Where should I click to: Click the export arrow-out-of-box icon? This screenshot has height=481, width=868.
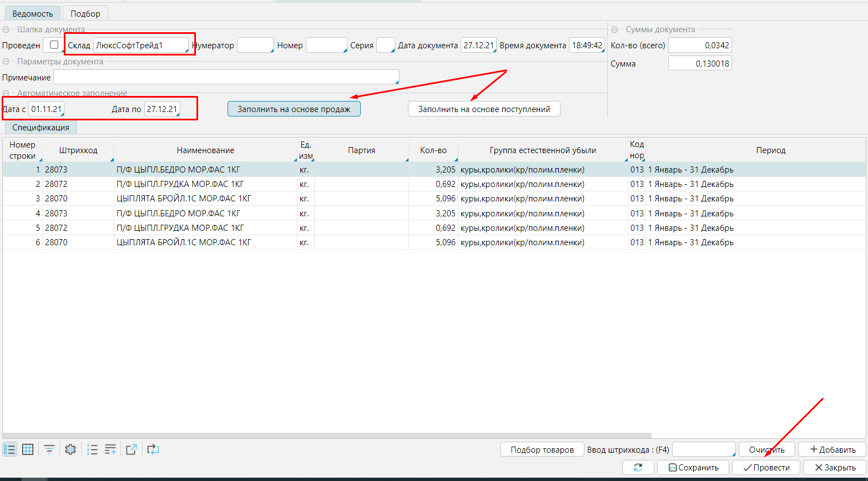coord(132,449)
